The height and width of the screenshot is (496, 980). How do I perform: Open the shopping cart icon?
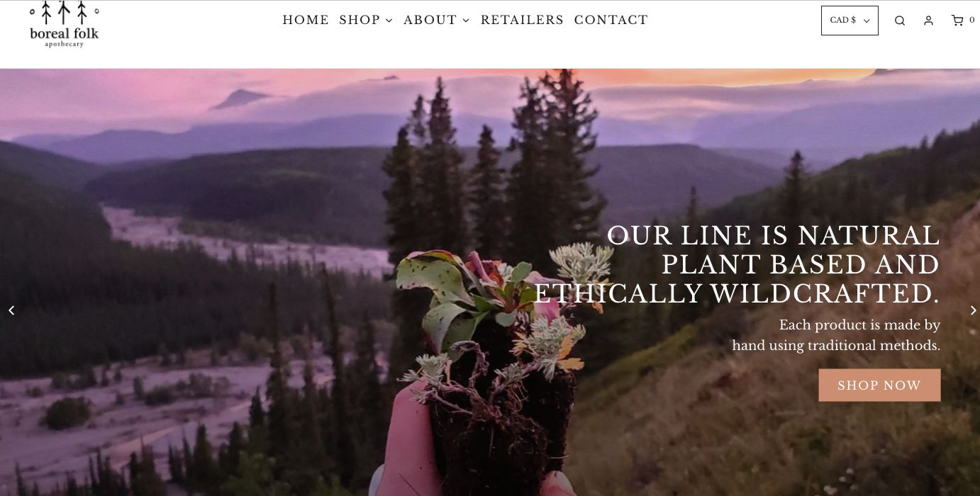pyautogui.click(x=957, y=21)
